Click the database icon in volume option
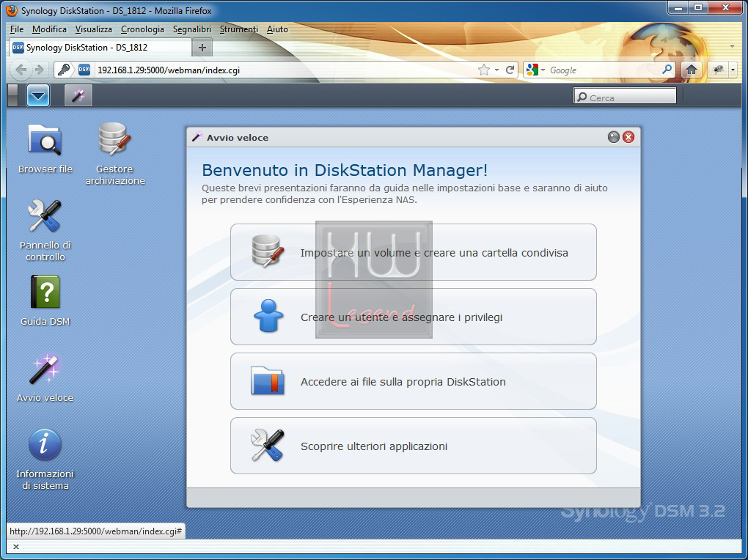Image resolution: width=748 pixels, height=560 pixels. [268, 251]
